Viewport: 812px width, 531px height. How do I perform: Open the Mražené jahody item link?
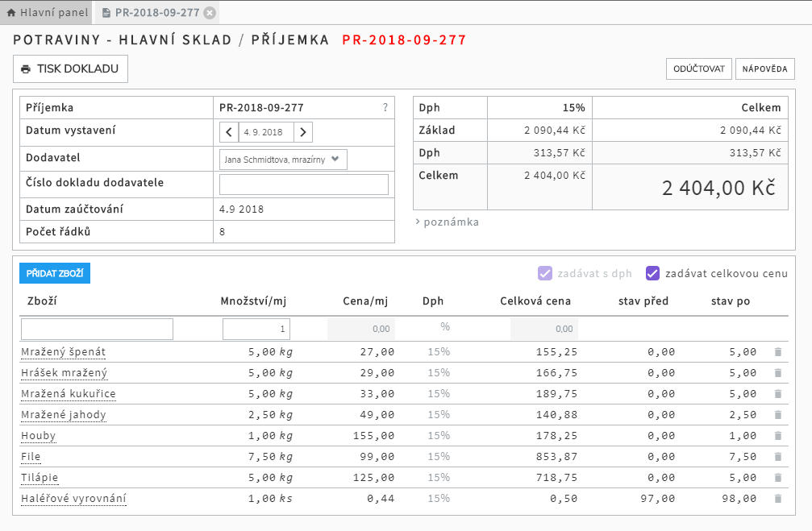[x=64, y=415]
